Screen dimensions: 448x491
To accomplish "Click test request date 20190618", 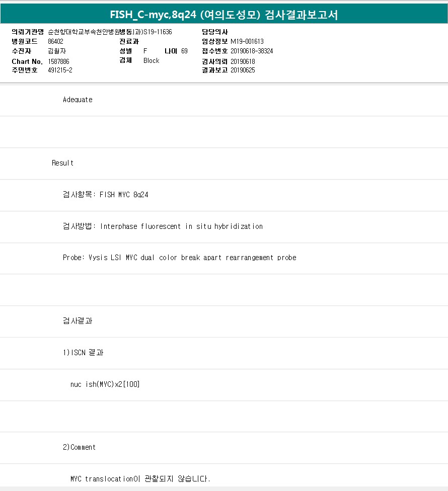I will [x=243, y=61].
